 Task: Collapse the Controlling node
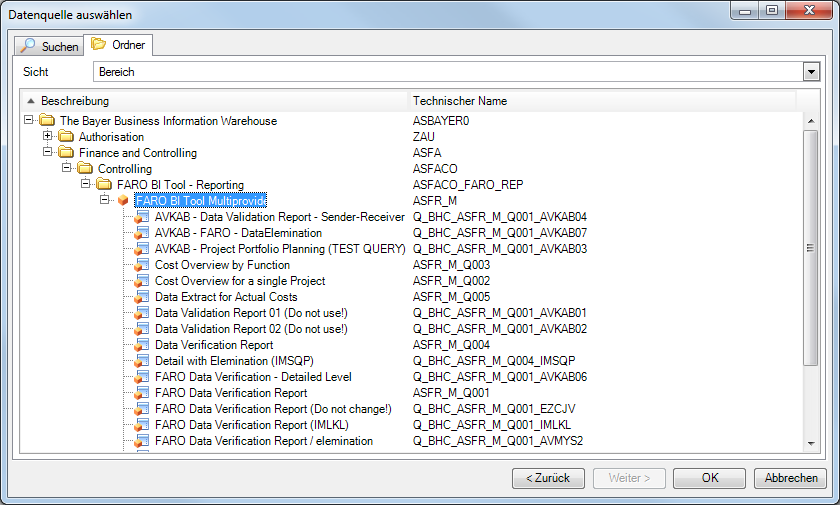coord(66,168)
